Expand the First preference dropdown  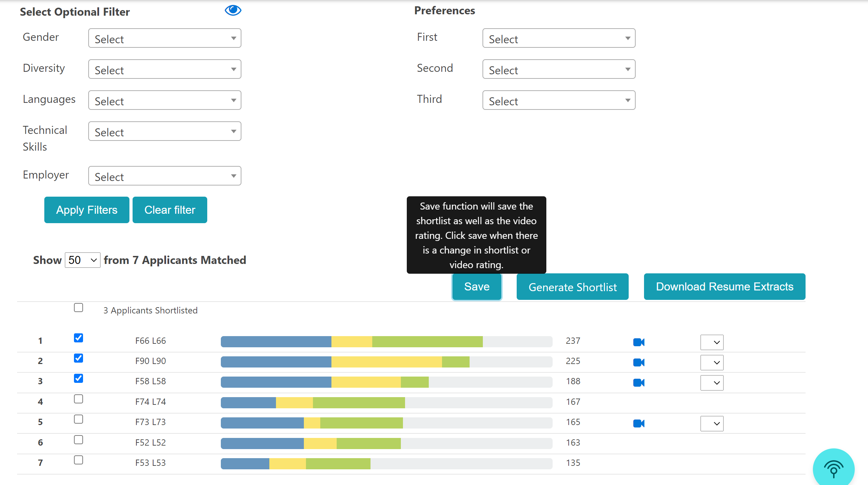[x=559, y=38]
